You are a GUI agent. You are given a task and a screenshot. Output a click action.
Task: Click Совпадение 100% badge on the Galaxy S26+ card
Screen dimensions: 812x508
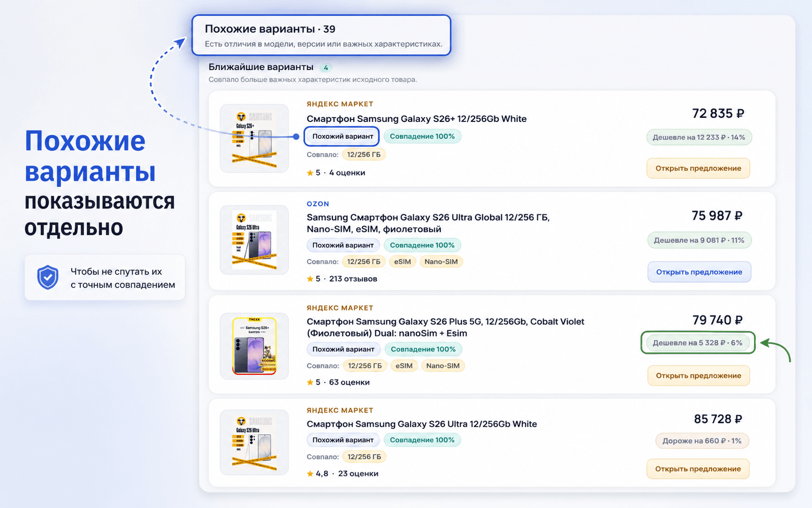point(422,137)
